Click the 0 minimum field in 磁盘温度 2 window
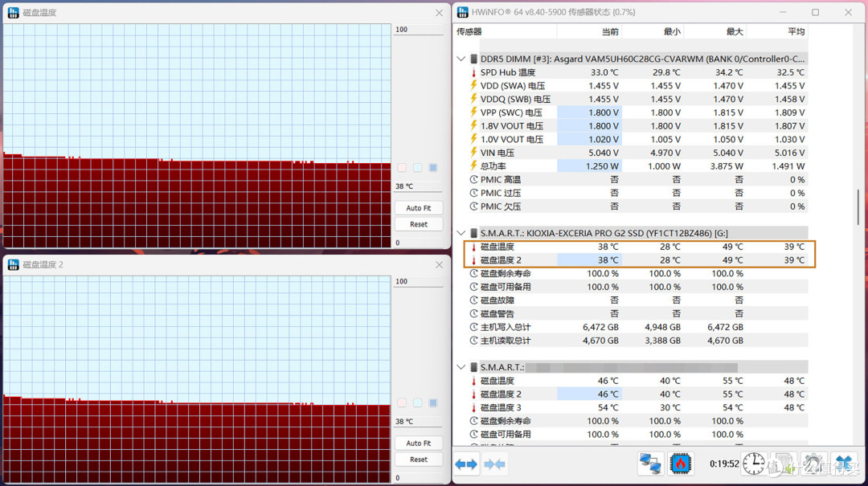Viewport: 868px width, 486px height. pyautogui.click(x=418, y=478)
